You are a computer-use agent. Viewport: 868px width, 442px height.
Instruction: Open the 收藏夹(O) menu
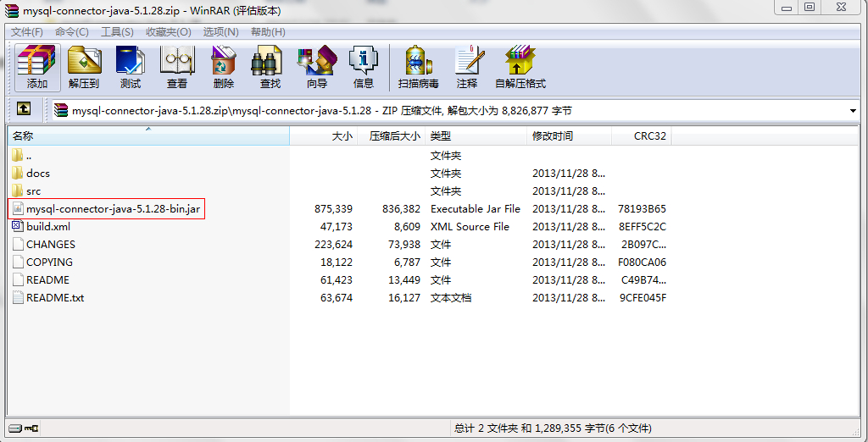pyautogui.click(x=169, y=32)
